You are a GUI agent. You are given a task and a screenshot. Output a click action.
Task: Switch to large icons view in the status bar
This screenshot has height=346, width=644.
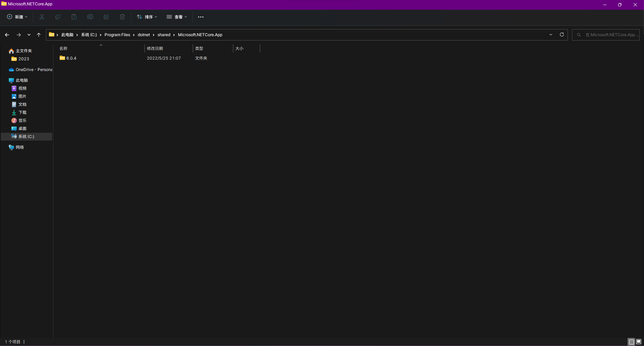(639, 342)
